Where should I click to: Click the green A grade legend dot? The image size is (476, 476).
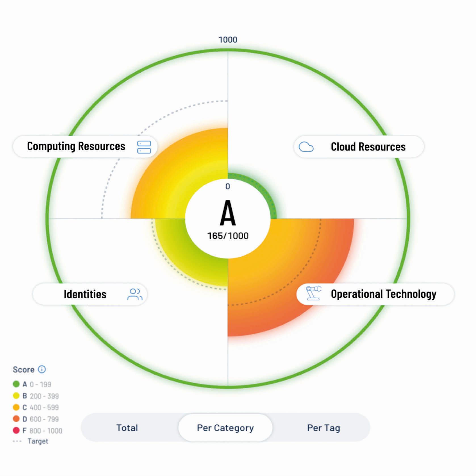tap(16, 384)
